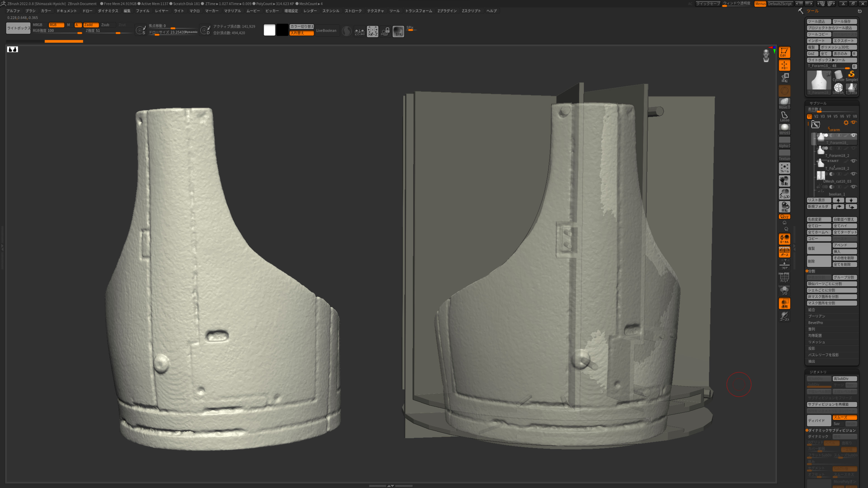This screenshot has height=488, width=868.
Task: Expand the 抽出 (Extract) section
Action: pos(811,361)
